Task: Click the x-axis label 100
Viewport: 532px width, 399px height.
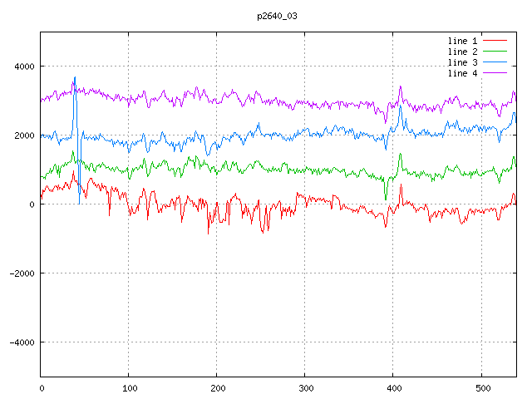Action: tap(129, 387)
